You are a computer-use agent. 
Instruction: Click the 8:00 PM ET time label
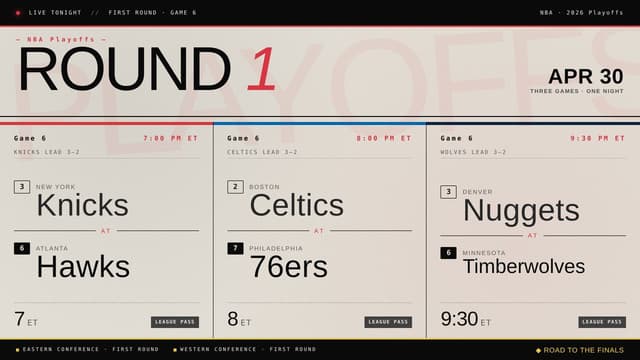[384, 138]
